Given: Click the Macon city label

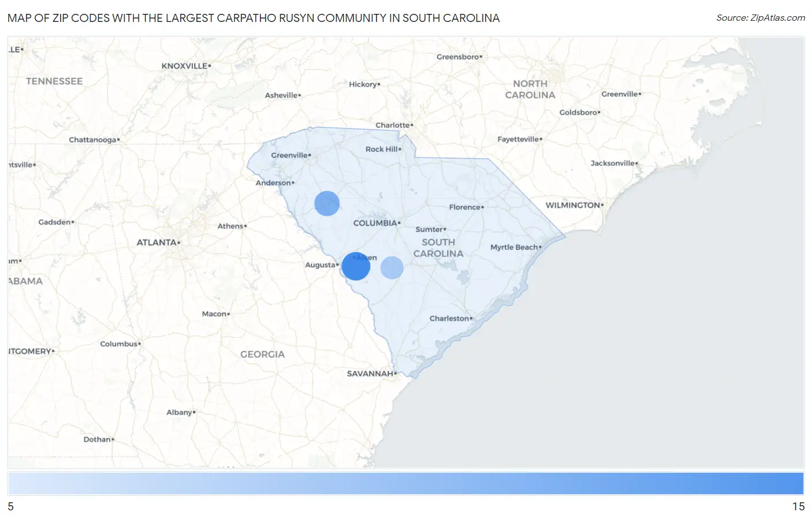Looking at the screenshot, I should coord(214,314).
